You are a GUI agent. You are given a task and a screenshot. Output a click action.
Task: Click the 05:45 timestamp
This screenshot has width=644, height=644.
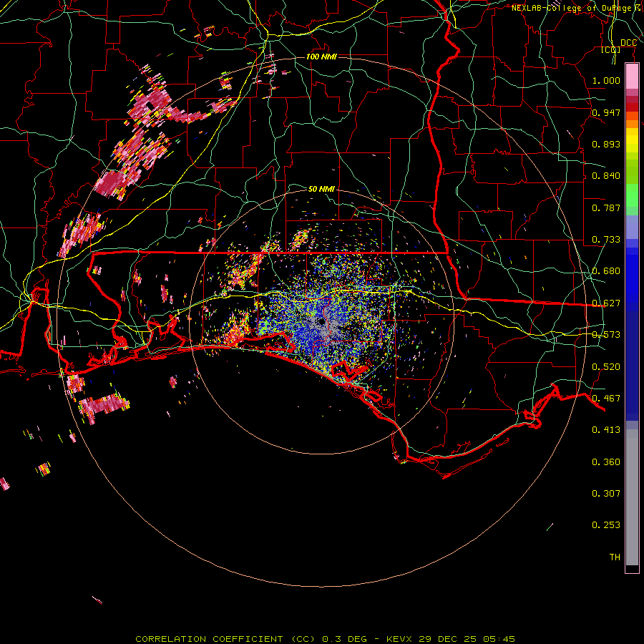[x=499, y=639]
